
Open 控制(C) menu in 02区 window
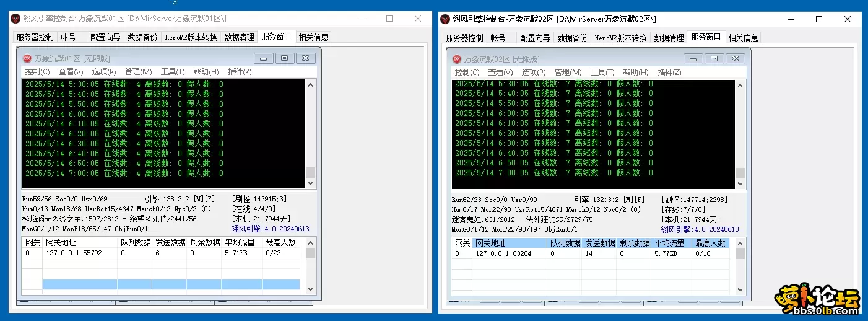(467, 72)
